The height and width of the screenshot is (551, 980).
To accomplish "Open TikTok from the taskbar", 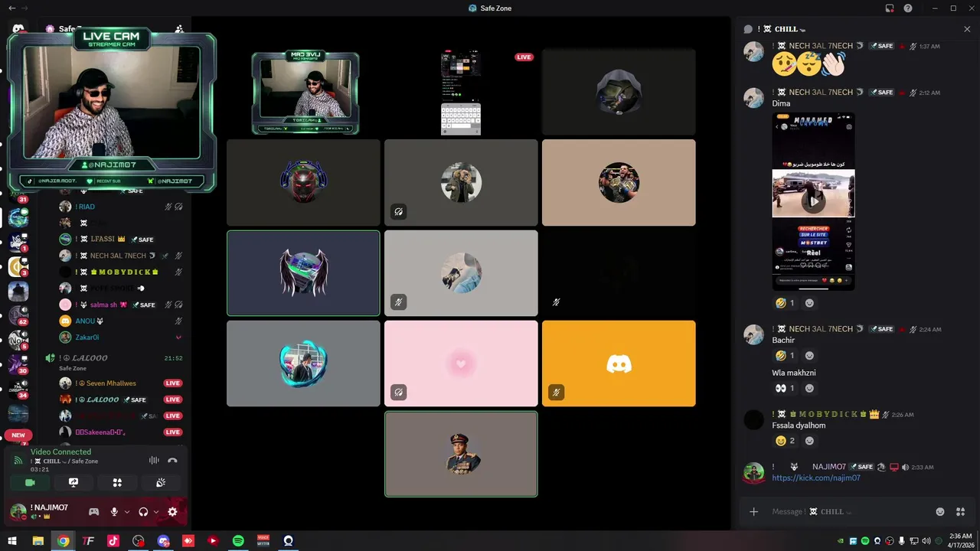I will coord(113,541).
